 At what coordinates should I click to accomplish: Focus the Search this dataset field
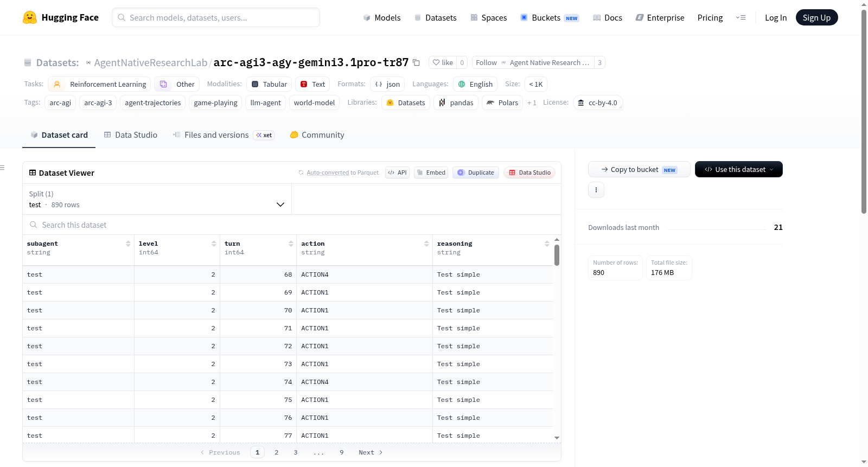(x=292, y=225)
